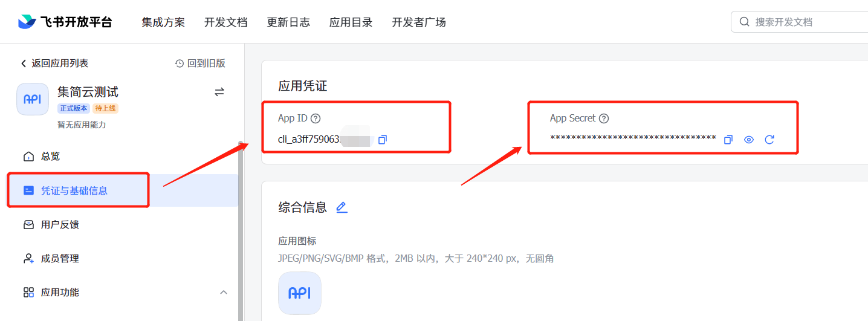Open the 集成方案 menu
Viewport: 868px width, 321px height.
pyautogui.click(x=163, y=22)
